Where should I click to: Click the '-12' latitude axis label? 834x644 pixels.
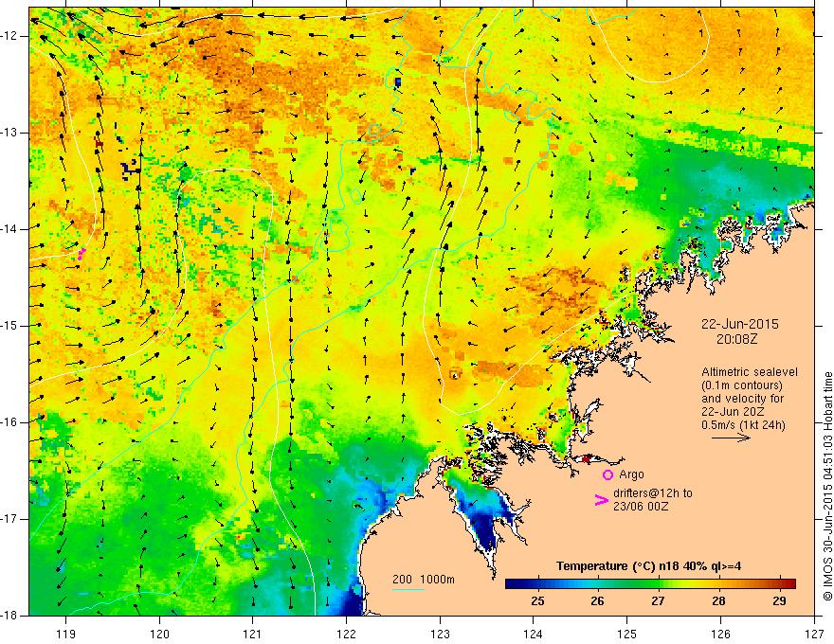[x=10, y=36]
